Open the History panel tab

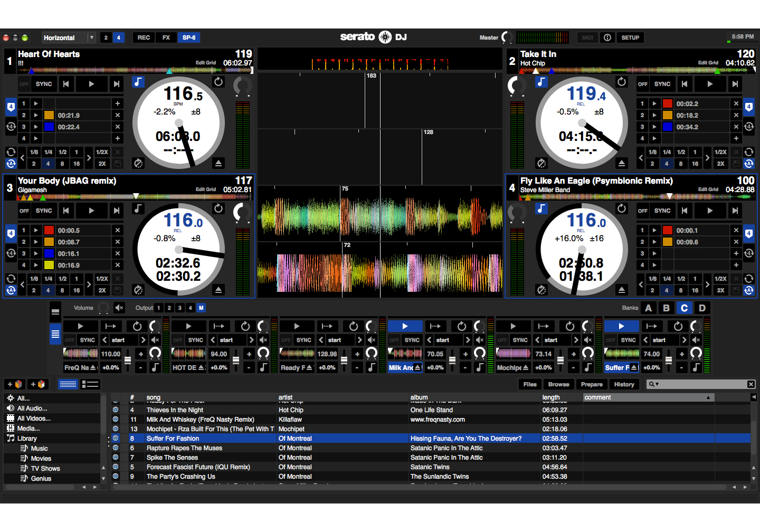point(624,384)
